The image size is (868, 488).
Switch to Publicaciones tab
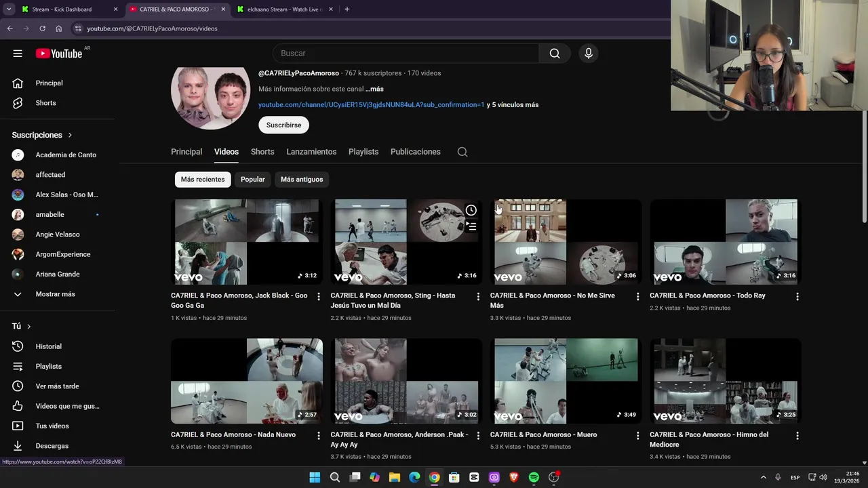(416, 152)
